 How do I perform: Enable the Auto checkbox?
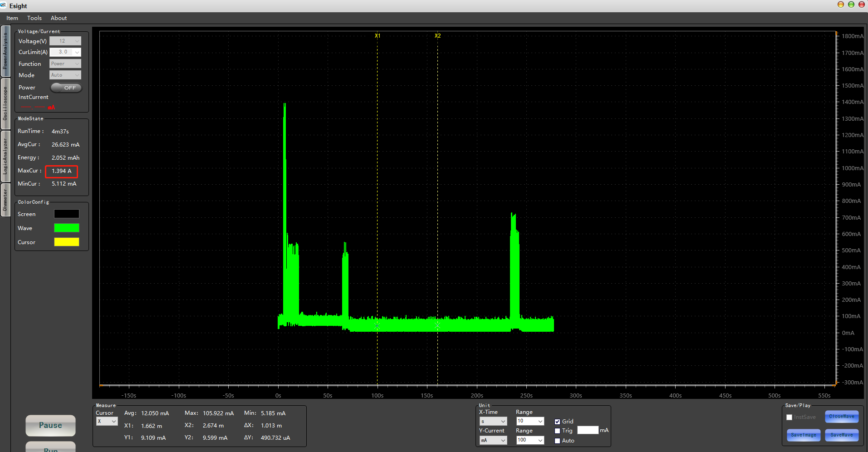(x=557, y=441)
